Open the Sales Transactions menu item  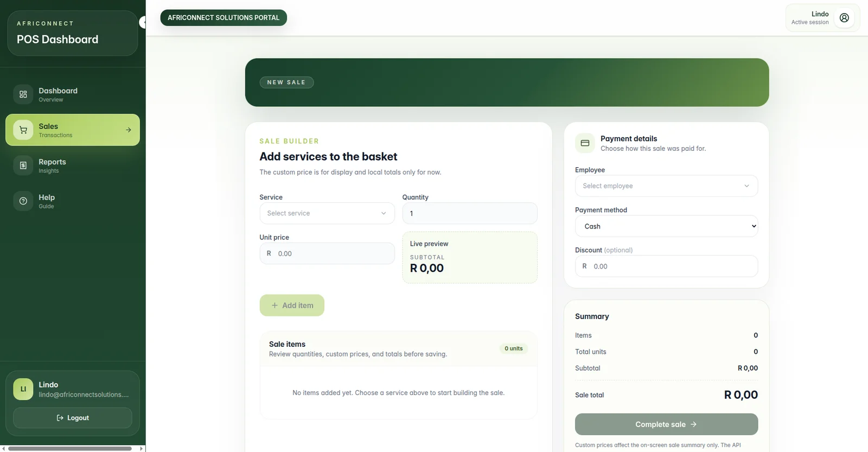click(x=73, y=130)
